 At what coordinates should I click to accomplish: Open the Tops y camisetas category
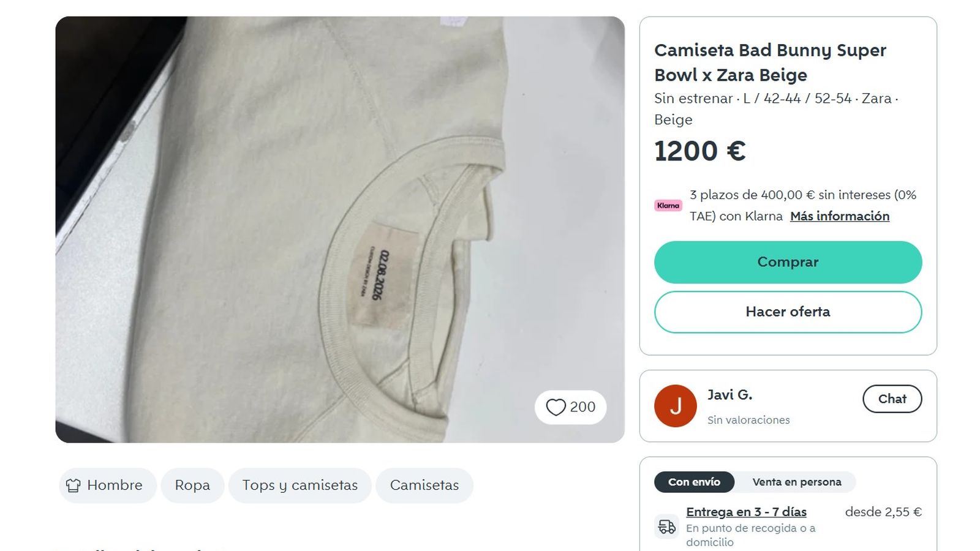[x=300, y=485]
